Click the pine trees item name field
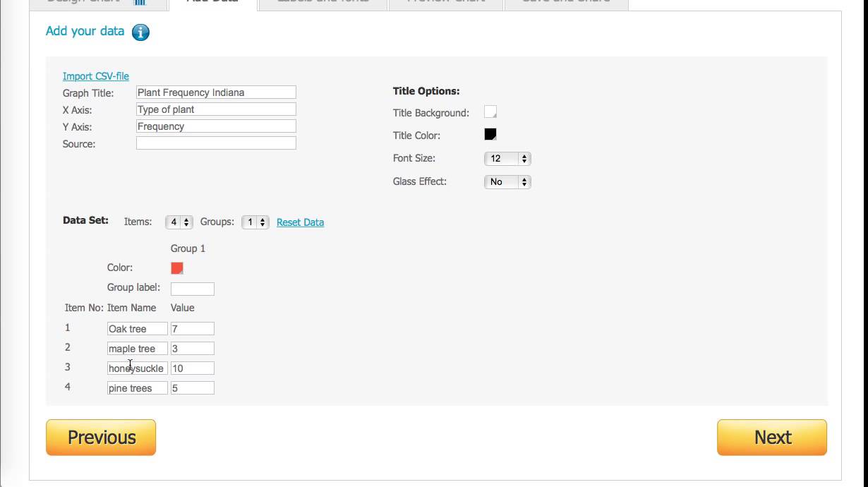Image resolution: width=868 pixels, height=487 pixels. coord(138,388)
